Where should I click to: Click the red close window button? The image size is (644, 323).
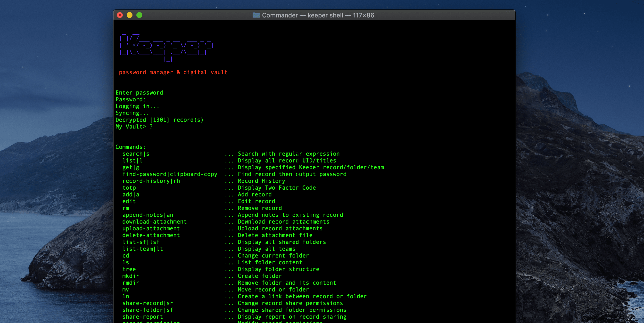coord(120,15)
